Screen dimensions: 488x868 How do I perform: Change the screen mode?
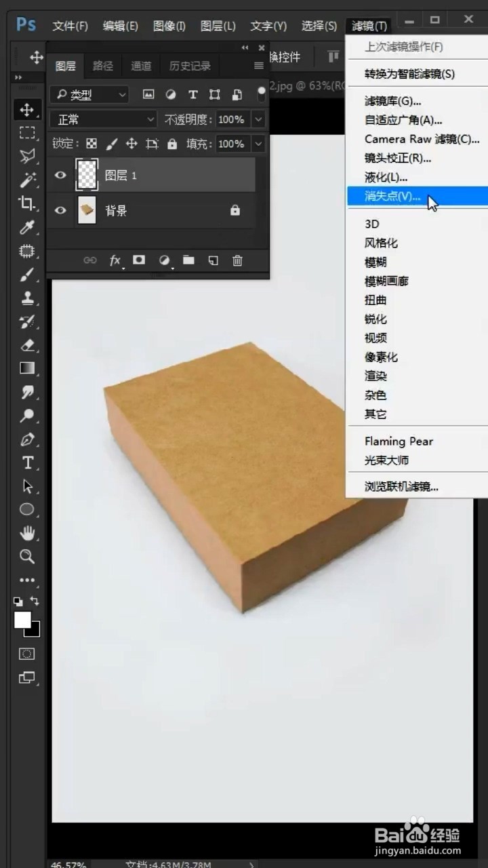(26, 677)
